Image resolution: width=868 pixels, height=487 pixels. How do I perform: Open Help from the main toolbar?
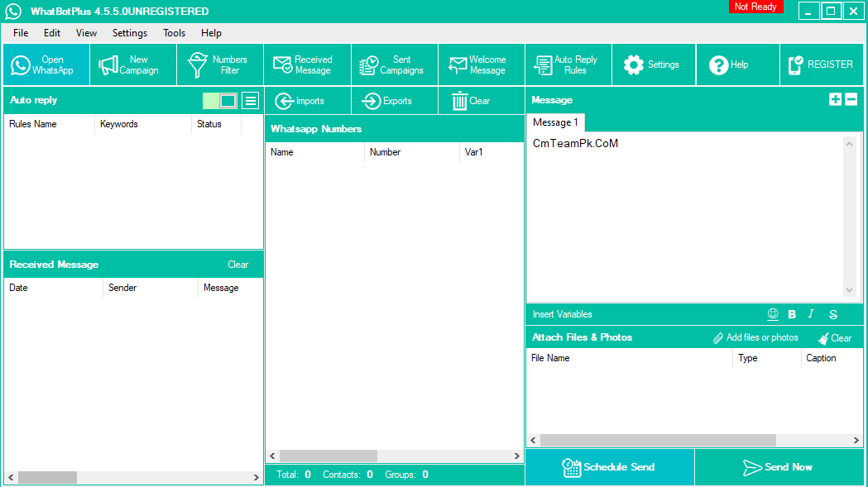click(737, 64)
